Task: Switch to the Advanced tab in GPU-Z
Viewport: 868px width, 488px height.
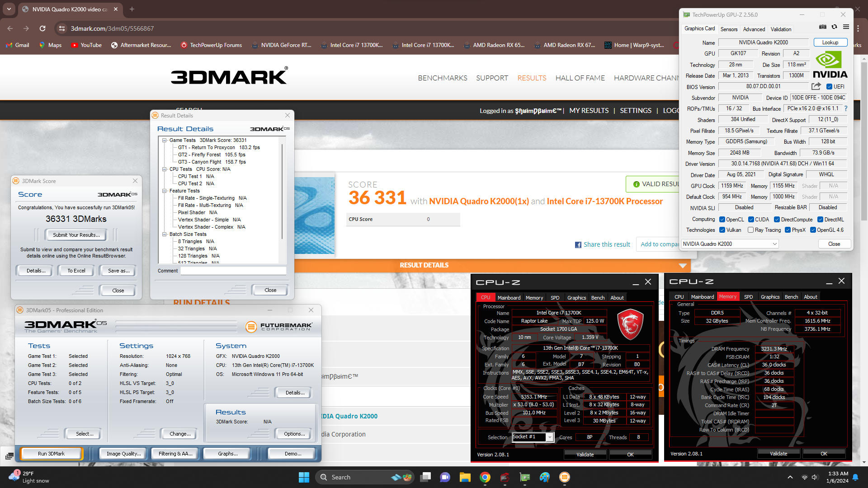Action: tap(754, 29)
